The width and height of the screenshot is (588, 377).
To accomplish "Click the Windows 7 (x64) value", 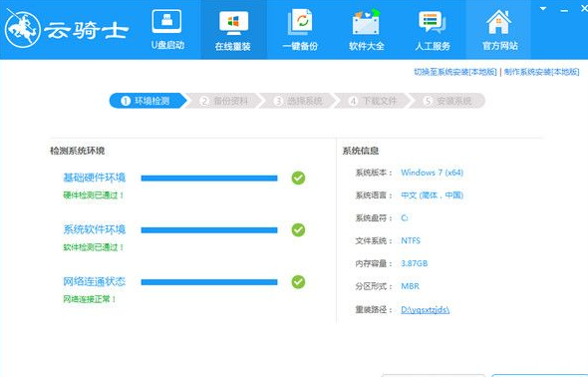I will (432, 173).
